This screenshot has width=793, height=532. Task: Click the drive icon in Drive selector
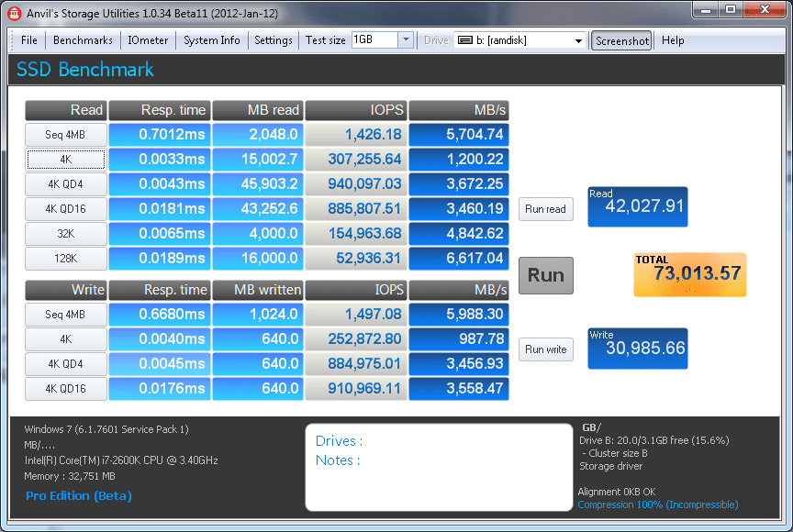tap(464, 40)
